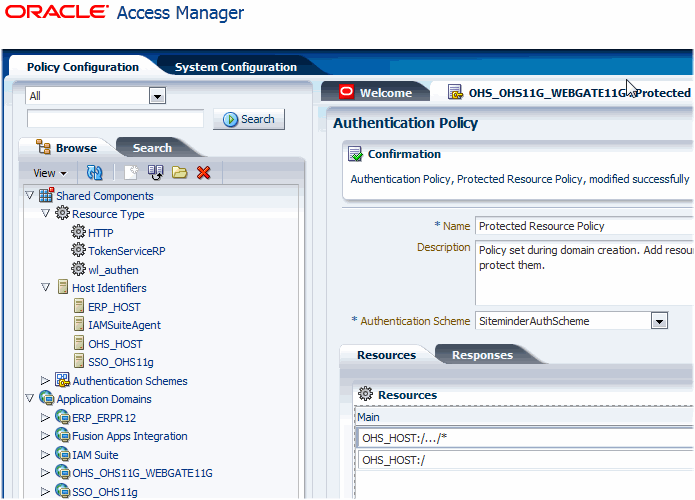Click the red X delete icon
The image size is (695, 500).
pyautogui.click(x=203, y=172)
